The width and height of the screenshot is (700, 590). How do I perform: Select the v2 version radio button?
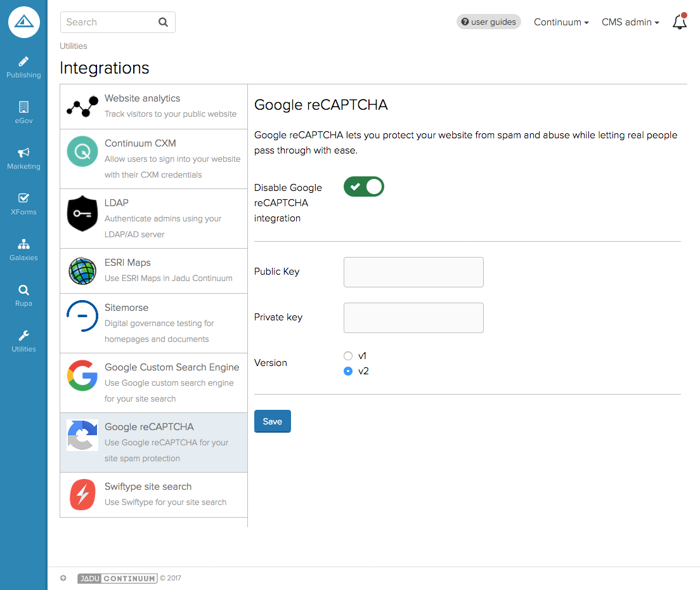[348, 371]
